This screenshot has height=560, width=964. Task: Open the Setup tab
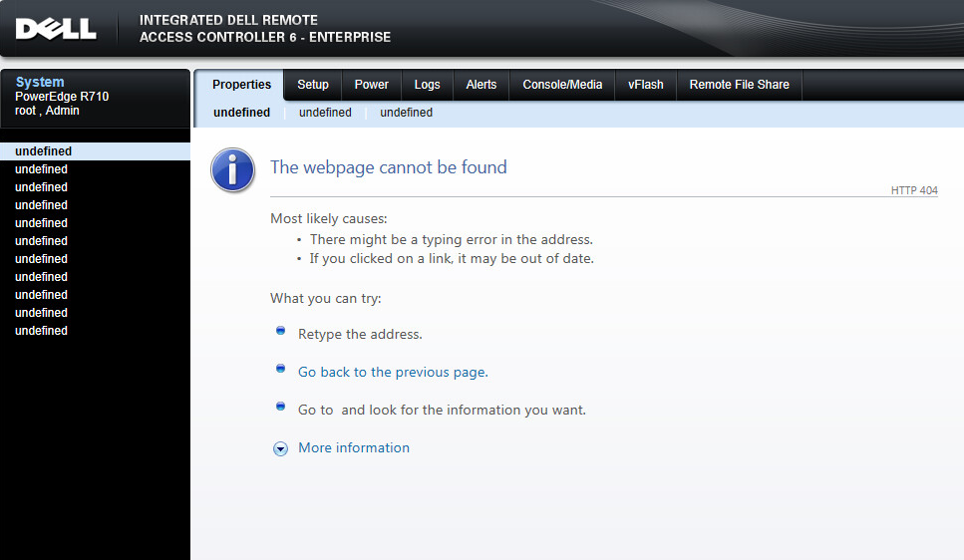(313, 85)
